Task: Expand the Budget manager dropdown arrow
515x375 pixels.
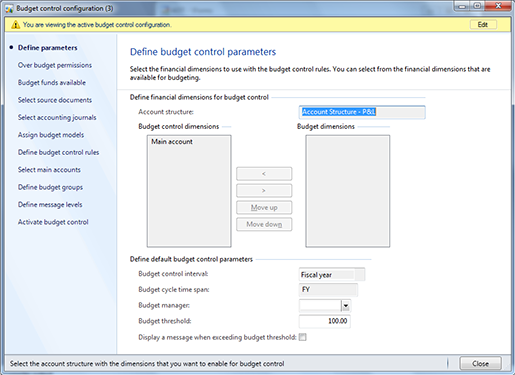Action: click(x=346, y=306)
